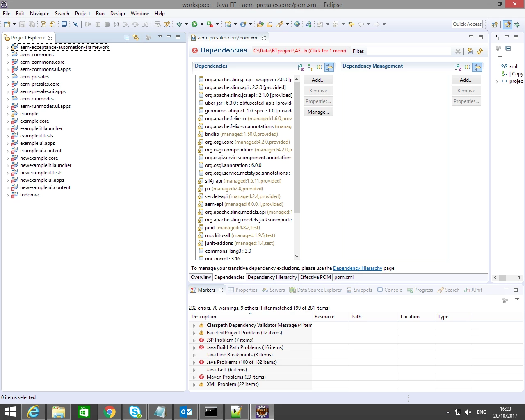Click the Filter text input field
525x420 pixels.
click(x=409, y=51)
